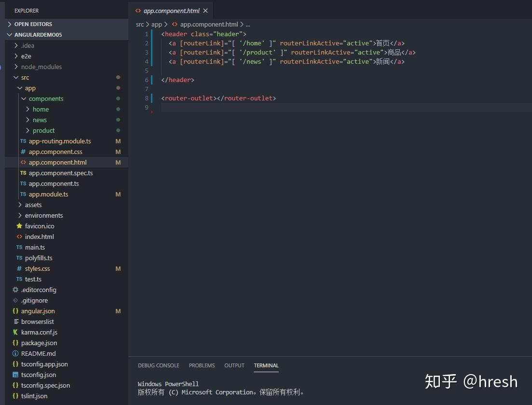Collapse the ANGULARDEMO05 project section
Image resolution: width=532 pixels, height=405 pixels.
pyautogui.click(x=67, y=35)
